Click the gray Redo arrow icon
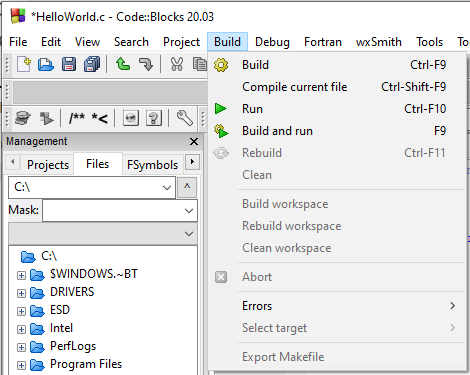 click(146, 64)
